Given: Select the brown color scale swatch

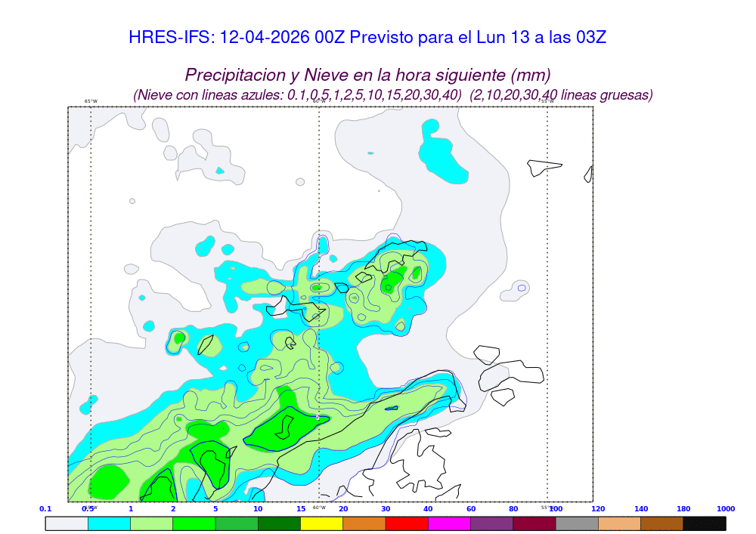Looking at the screenshot, I should tap(661, 523).
